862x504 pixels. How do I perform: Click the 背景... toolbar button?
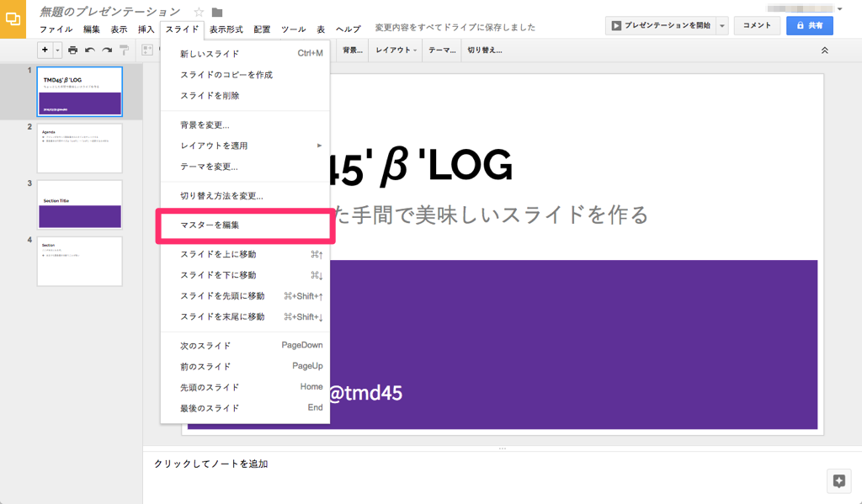(353, 50)
